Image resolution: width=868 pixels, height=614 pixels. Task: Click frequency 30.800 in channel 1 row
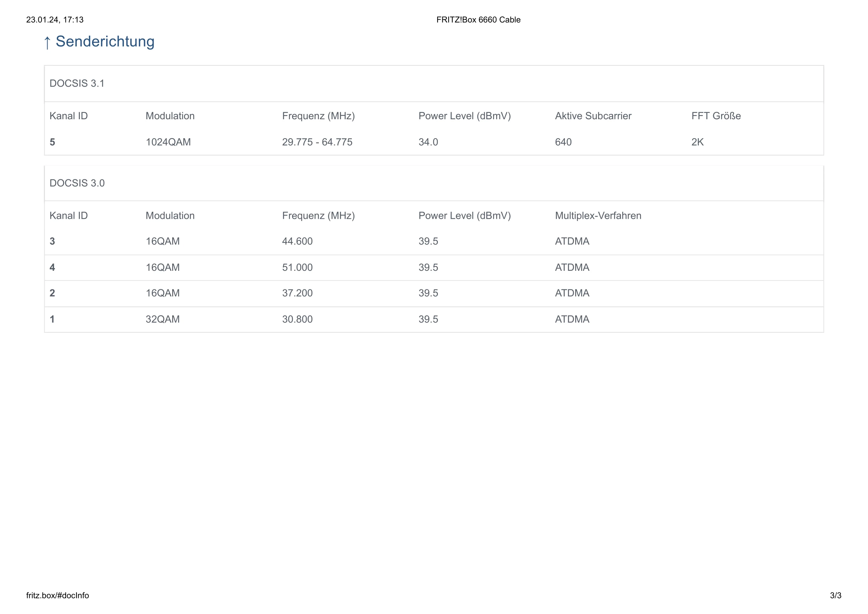click(x=297, y=319)
